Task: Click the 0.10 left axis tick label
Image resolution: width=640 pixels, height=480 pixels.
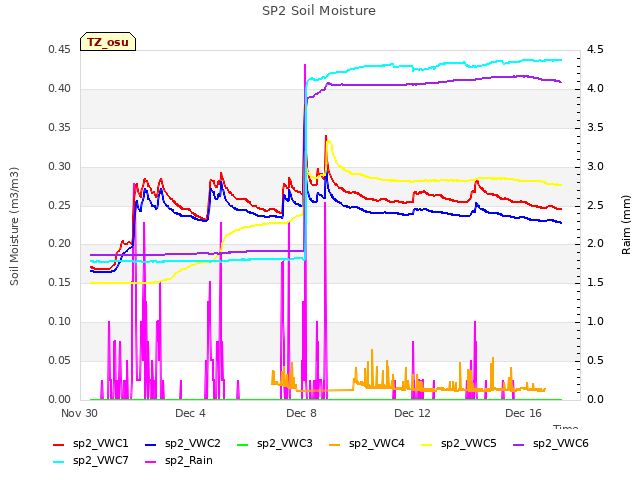Action: (x=59, y=322)
